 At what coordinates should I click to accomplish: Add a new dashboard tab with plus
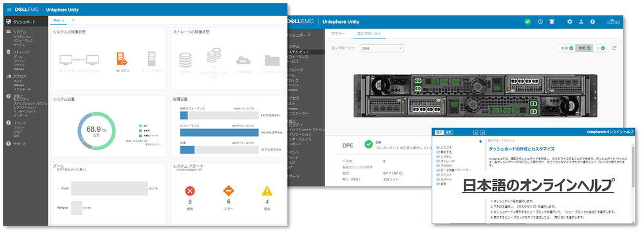click(73, 20)
